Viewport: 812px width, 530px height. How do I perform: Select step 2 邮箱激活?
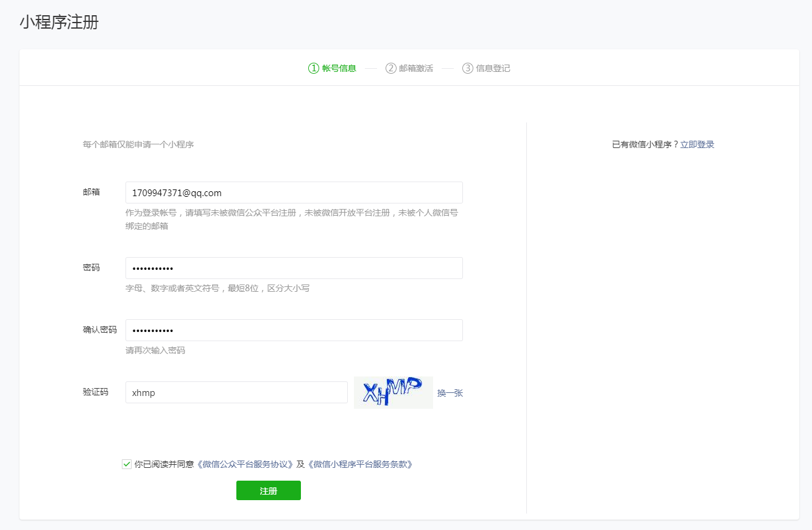409,68
